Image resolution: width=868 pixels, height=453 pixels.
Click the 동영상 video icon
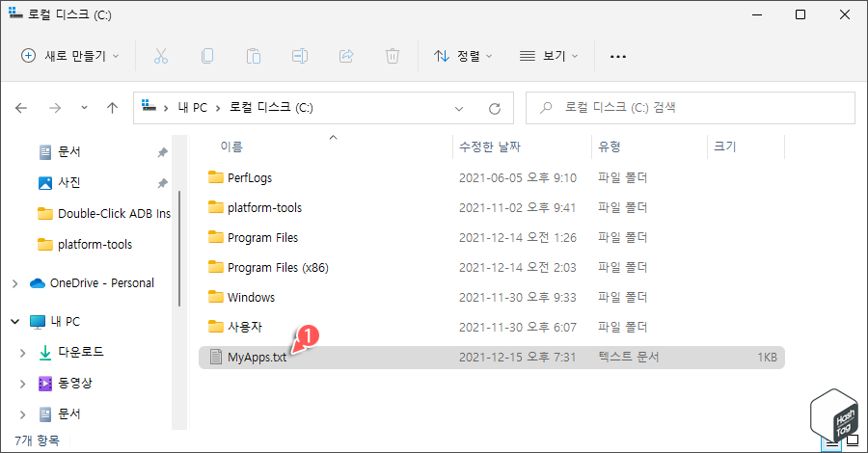pos(44,383)
